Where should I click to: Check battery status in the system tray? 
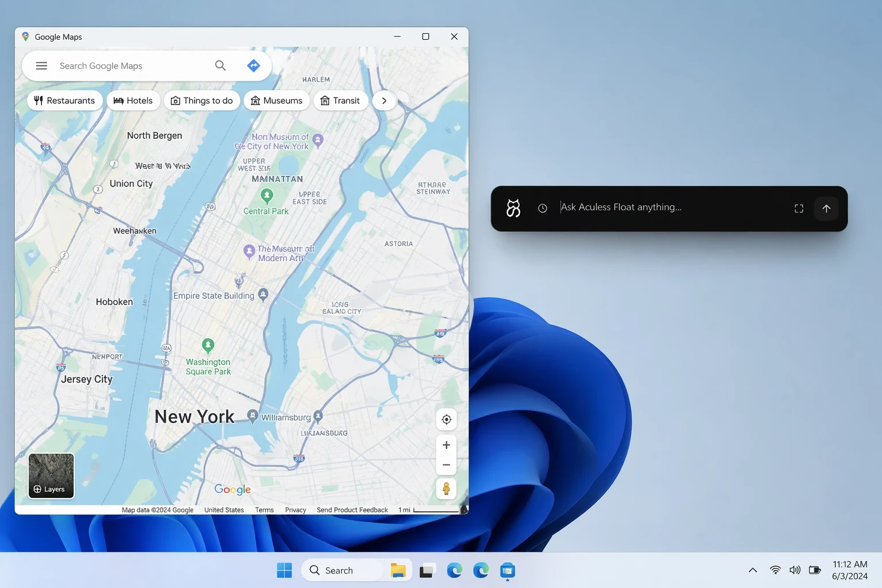(815, 570)
